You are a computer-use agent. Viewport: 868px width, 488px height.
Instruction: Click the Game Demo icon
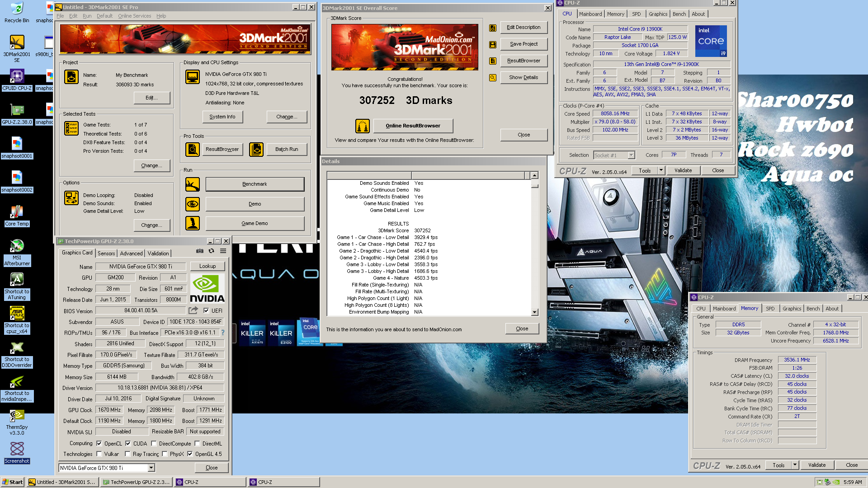pos(193,223)
